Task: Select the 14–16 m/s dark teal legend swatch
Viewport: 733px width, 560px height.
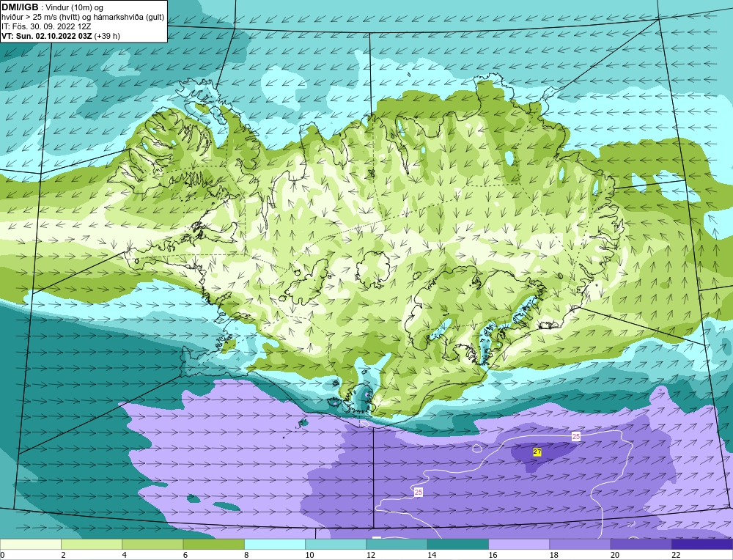Action: tap(458, 545)
